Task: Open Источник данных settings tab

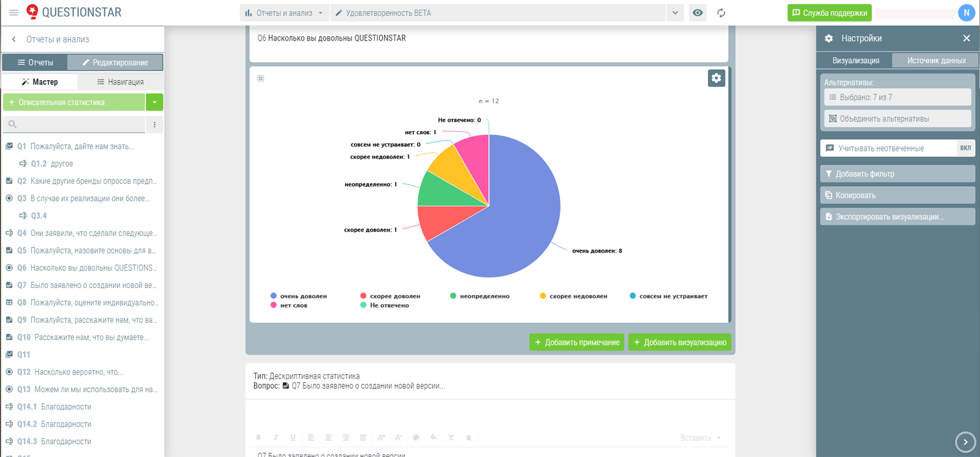Action: [936, 61]
